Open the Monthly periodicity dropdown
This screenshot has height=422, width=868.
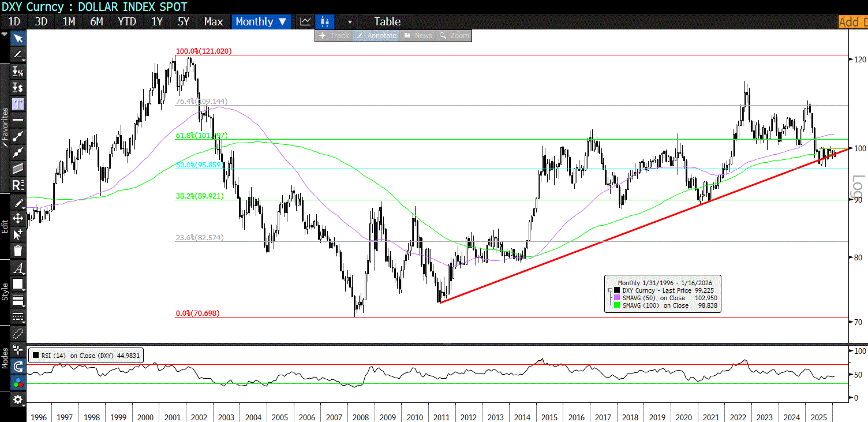pyautogui.click(x=261, y=22)
